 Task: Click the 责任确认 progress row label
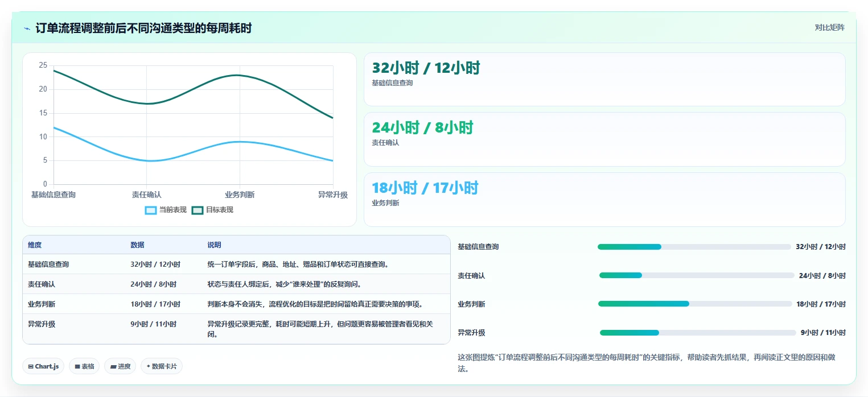point(471,276)
